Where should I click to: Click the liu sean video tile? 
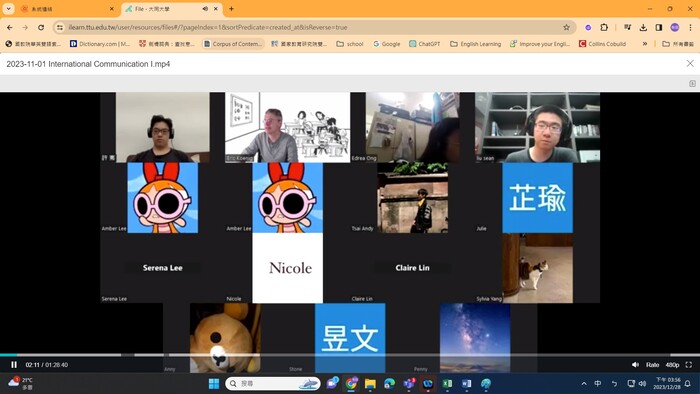[x=538, y=127]
